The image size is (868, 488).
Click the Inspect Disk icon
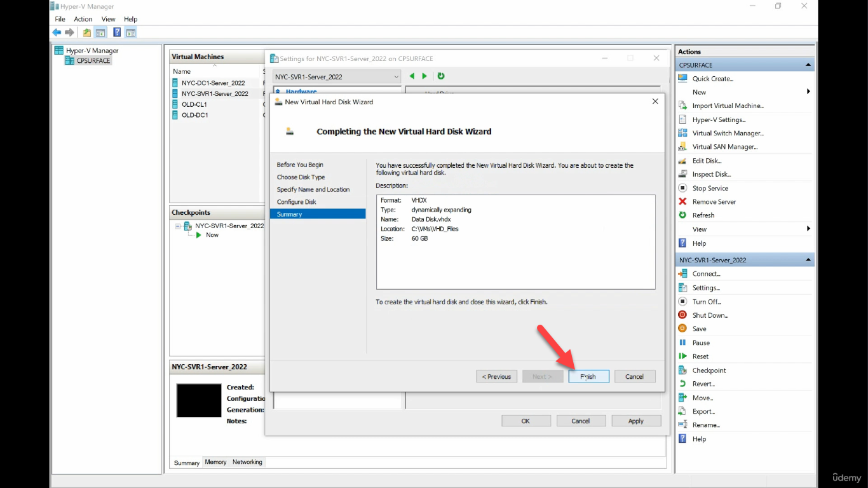(682, 174)
